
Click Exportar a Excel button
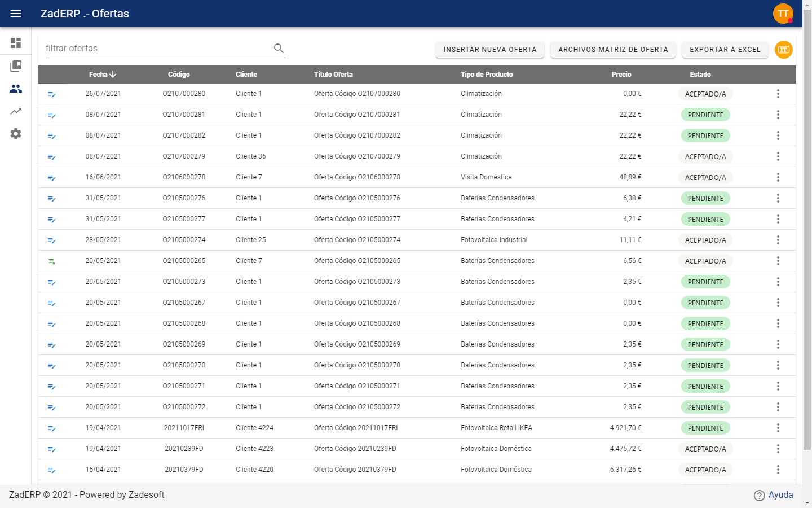(x=725, y=50)
